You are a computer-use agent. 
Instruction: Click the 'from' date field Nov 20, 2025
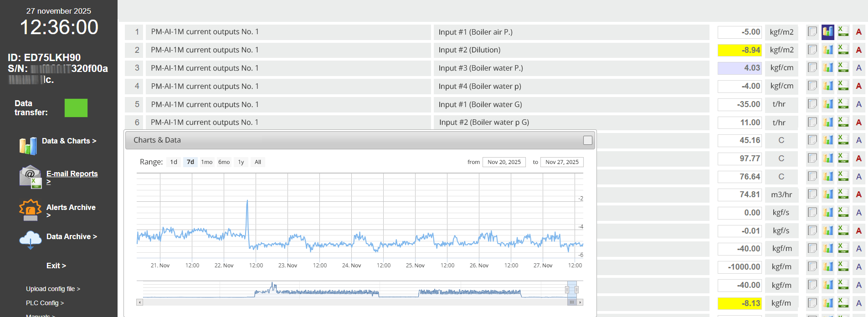503,162
